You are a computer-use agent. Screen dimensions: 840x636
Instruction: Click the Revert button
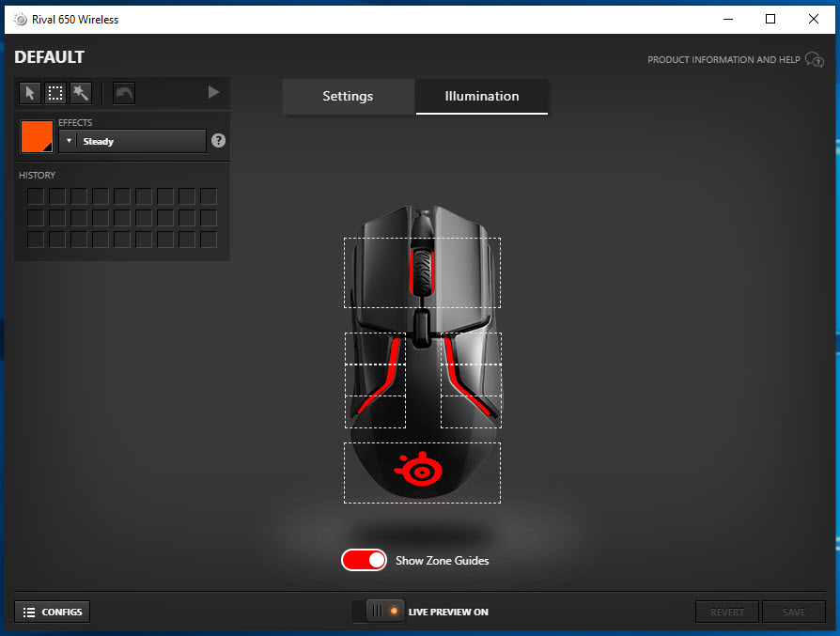727,612
